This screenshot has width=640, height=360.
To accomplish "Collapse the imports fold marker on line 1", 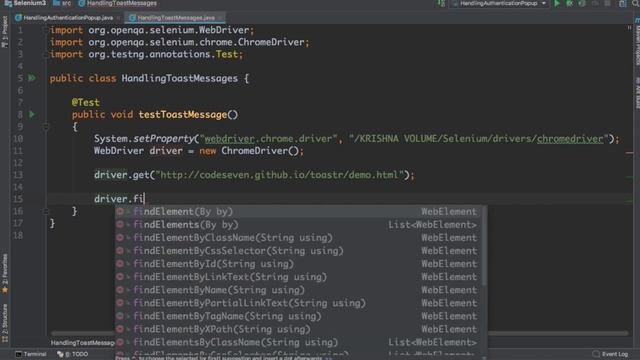I will point(46,30).
